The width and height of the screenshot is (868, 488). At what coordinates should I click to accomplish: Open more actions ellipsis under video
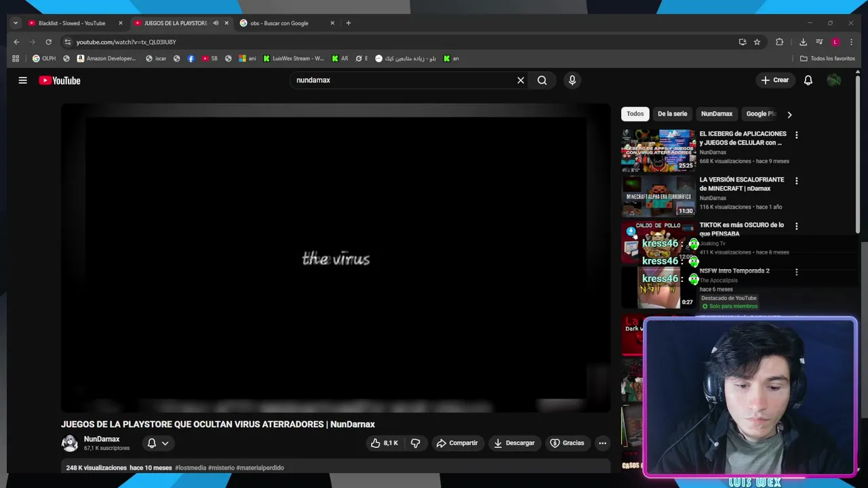click(x=602, y=443)
